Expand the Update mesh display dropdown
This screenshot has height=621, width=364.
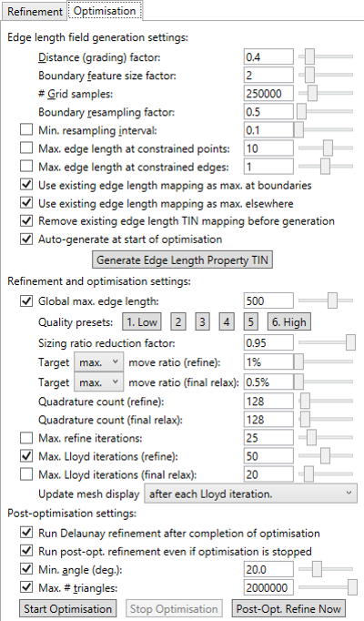[251, 494]
